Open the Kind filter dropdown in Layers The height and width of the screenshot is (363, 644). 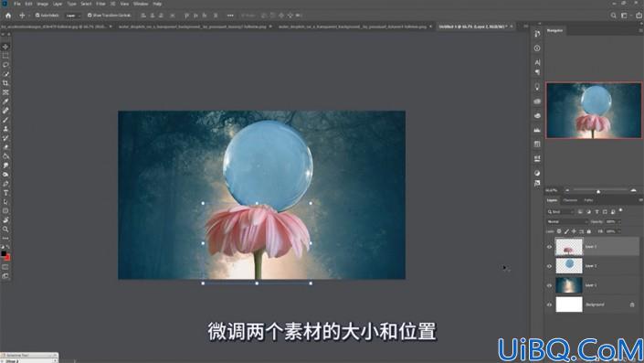point(560,212)
